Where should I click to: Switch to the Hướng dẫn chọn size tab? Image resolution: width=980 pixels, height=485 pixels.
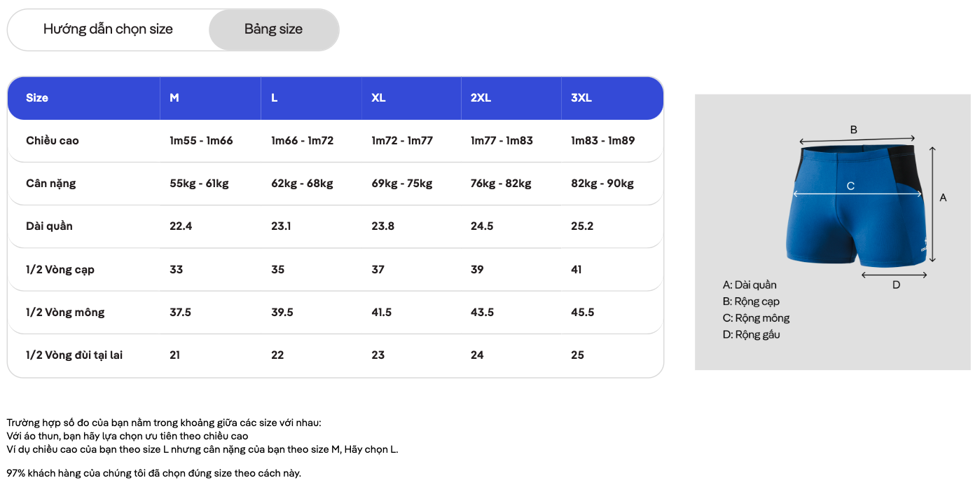click(108, 29)
